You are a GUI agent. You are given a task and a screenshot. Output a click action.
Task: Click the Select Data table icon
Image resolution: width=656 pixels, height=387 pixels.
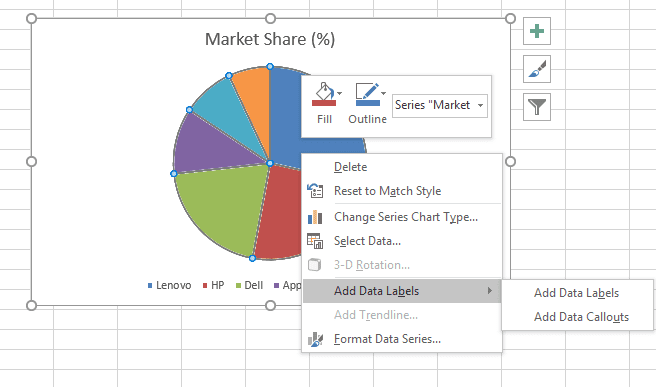pos(315,241)
